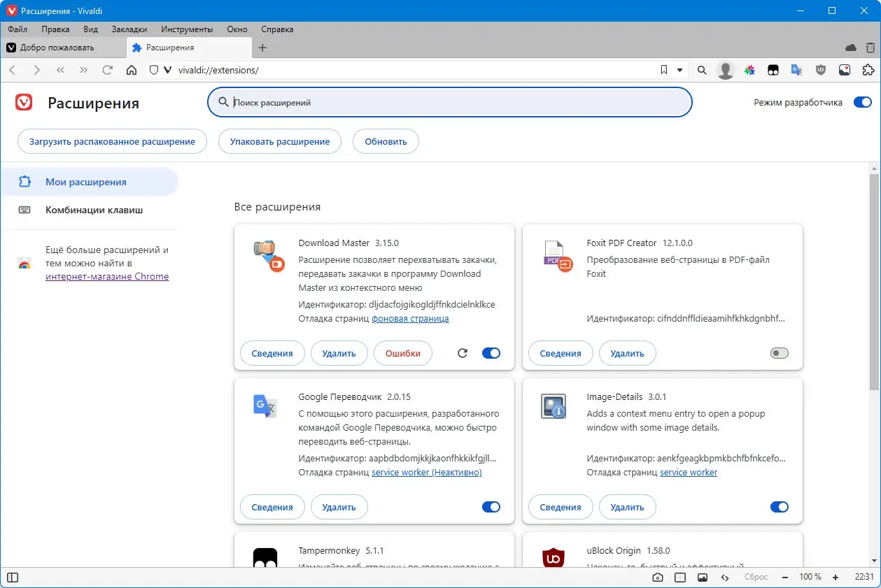
Task: Open the colorful stars extension icon
Action: pyautogui.click(x=749, y=70)
